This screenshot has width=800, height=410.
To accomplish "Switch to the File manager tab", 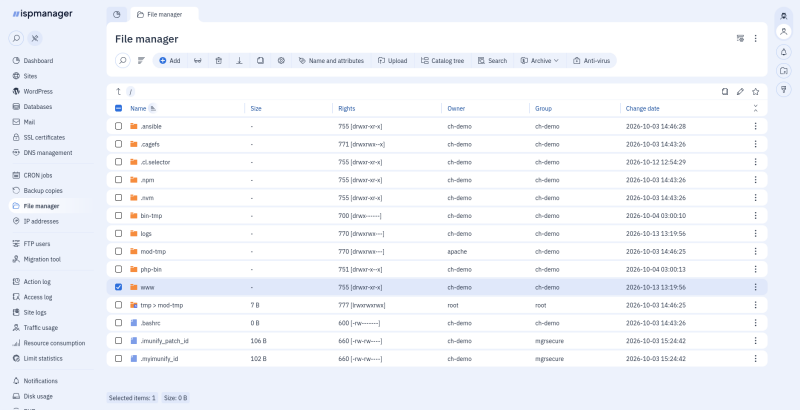I will pos(164,15).
